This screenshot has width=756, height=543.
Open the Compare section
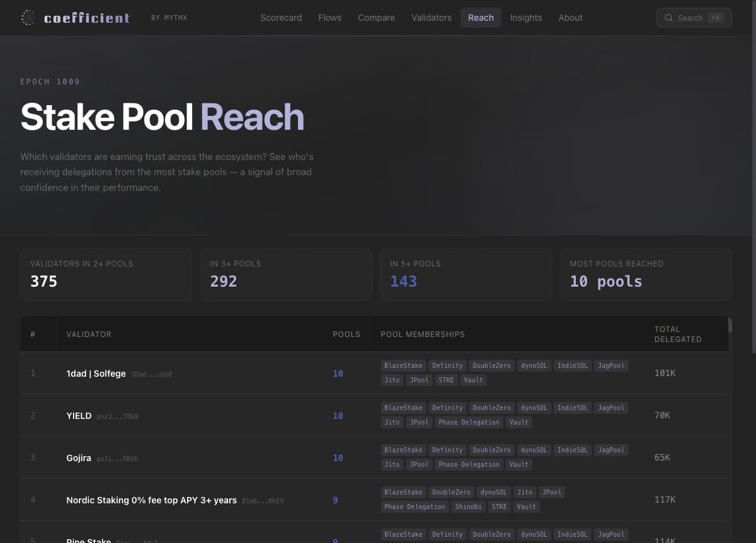(x=376, y=18)
